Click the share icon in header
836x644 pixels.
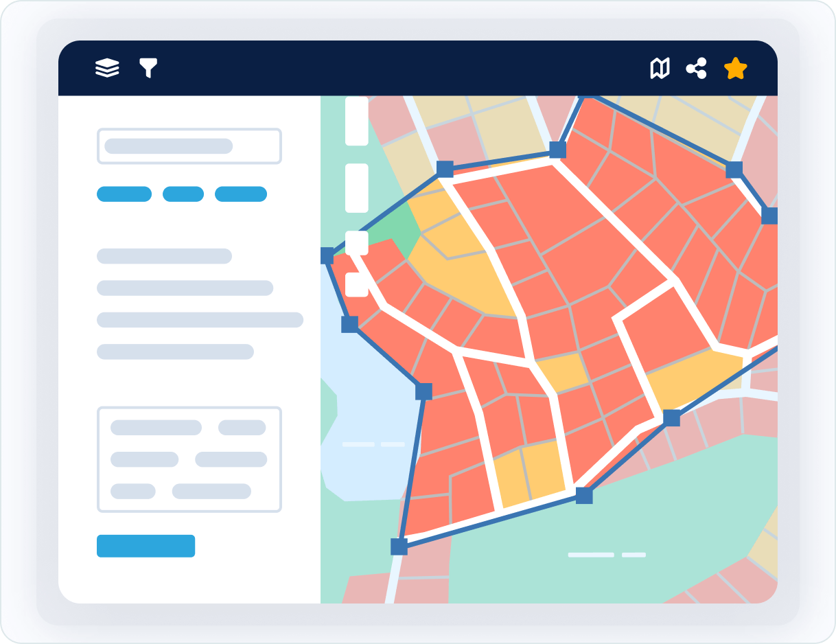click(x=696, y=68)
